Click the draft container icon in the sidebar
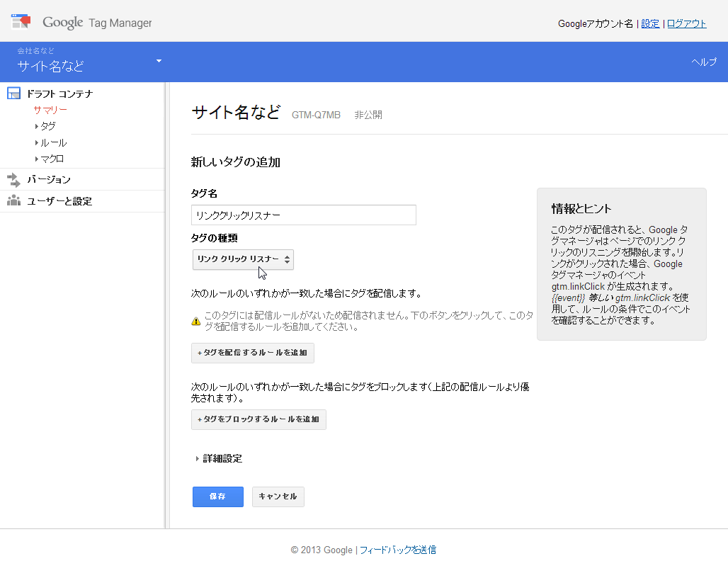Image resolution: width=728 pixels, height=561 pixels. point(13,93)
